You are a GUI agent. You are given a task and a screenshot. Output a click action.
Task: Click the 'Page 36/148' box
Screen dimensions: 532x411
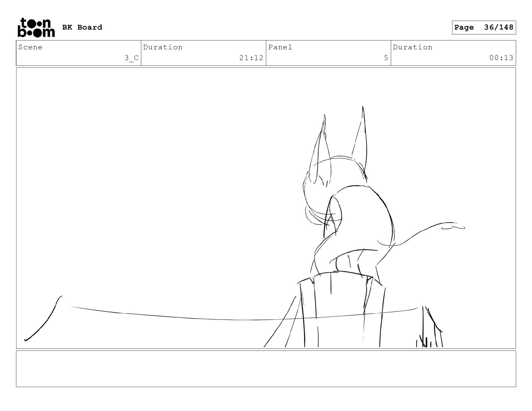pyautogui.click(x=484, y=28)
